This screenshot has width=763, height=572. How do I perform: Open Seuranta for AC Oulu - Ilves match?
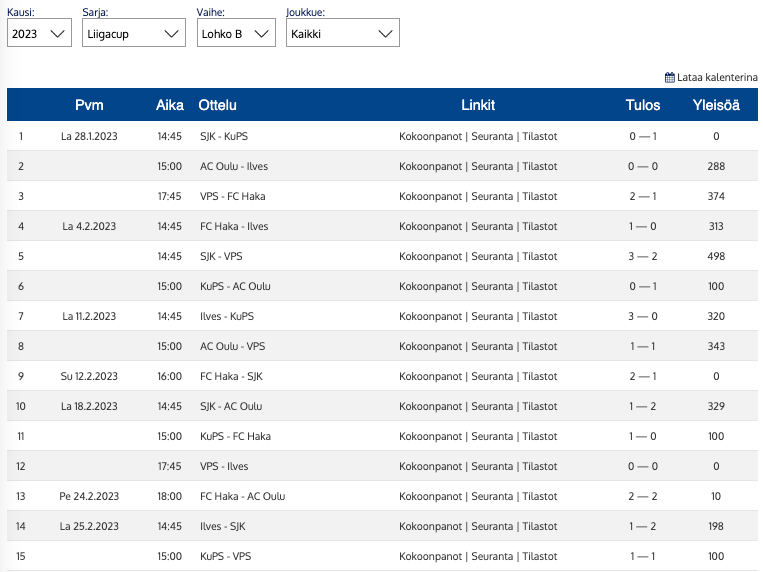493,166
